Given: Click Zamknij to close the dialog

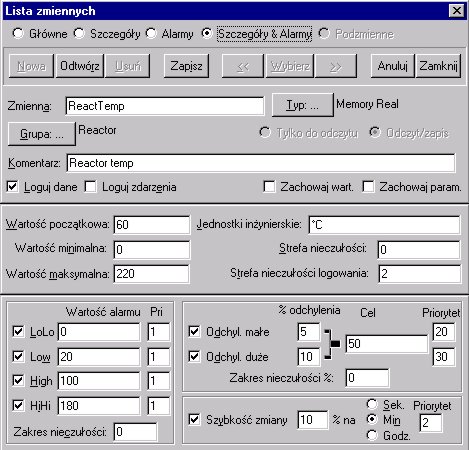Looking at the screenshot, I should click(x=438, y=66).
